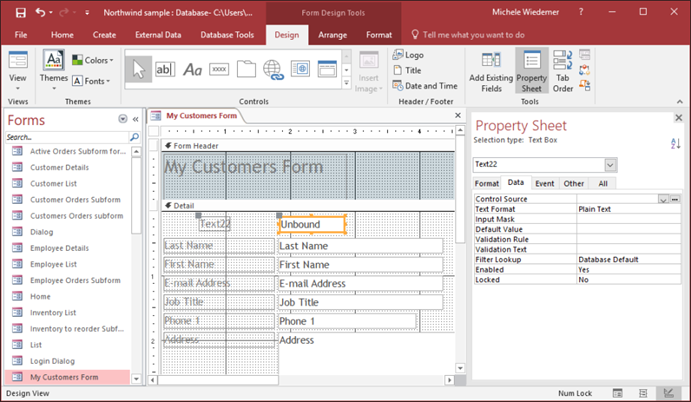Select the Unbound text box control
Viewport: 691px width, 402px height.
pyautogui.click(x=312, y=224)
